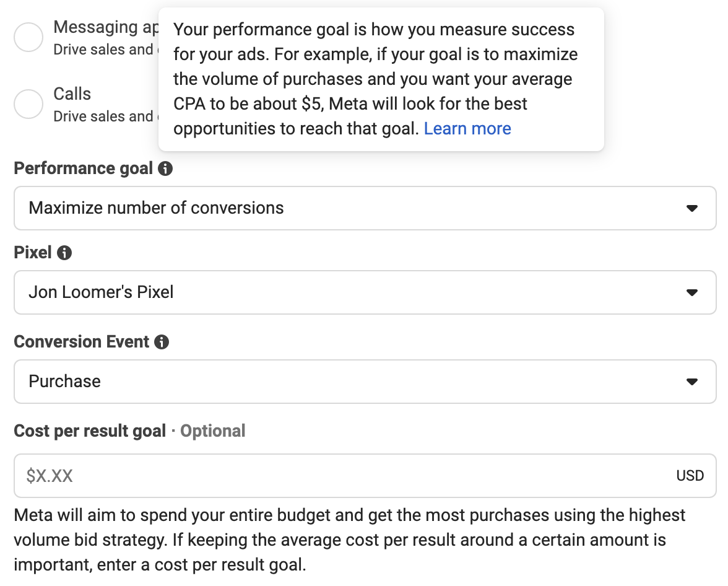Viewport: 728px width, 586px height.
Task: Click the caret arrow on Conversion Event dropdown
Action: 692,382
